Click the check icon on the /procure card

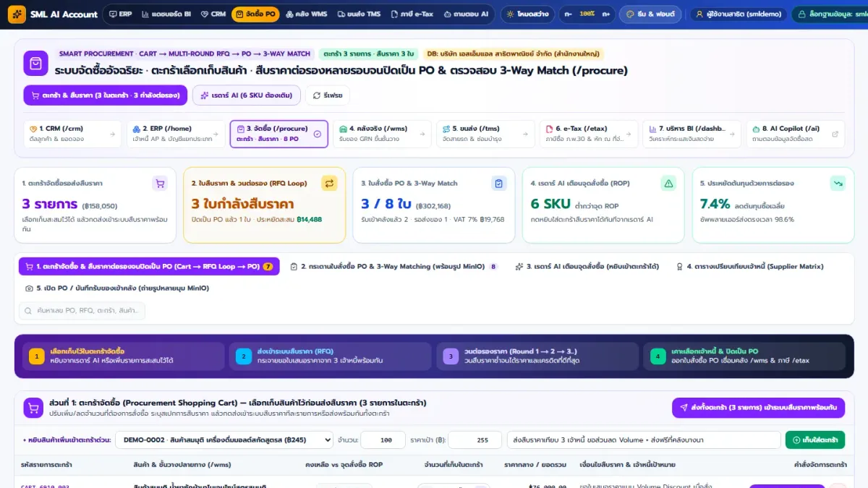[x=317, y=134]
